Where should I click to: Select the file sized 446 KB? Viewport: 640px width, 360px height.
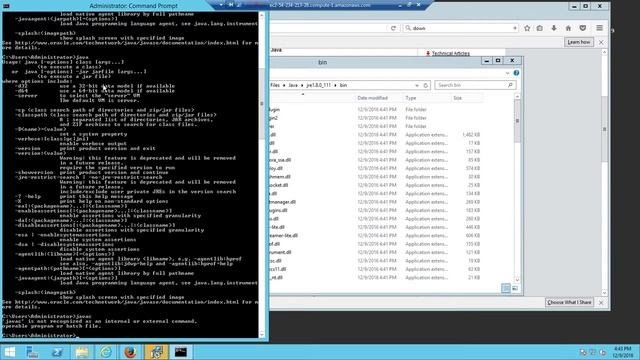[x=376, y=227]
